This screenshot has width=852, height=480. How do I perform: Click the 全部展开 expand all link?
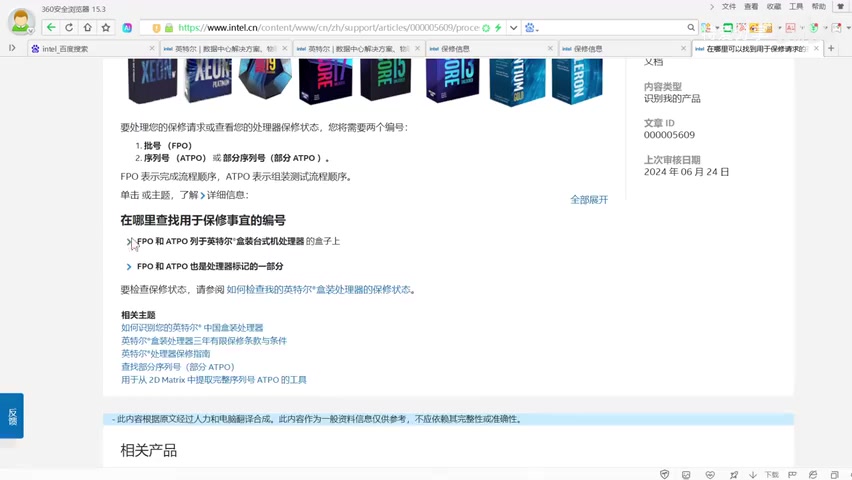589,200
